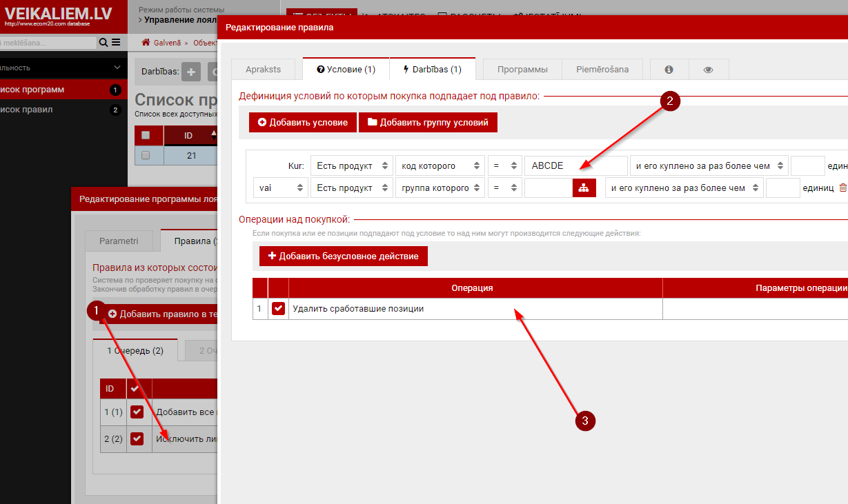
Task: Delete the second condition row via trash icon
Action: pos(842,188)
